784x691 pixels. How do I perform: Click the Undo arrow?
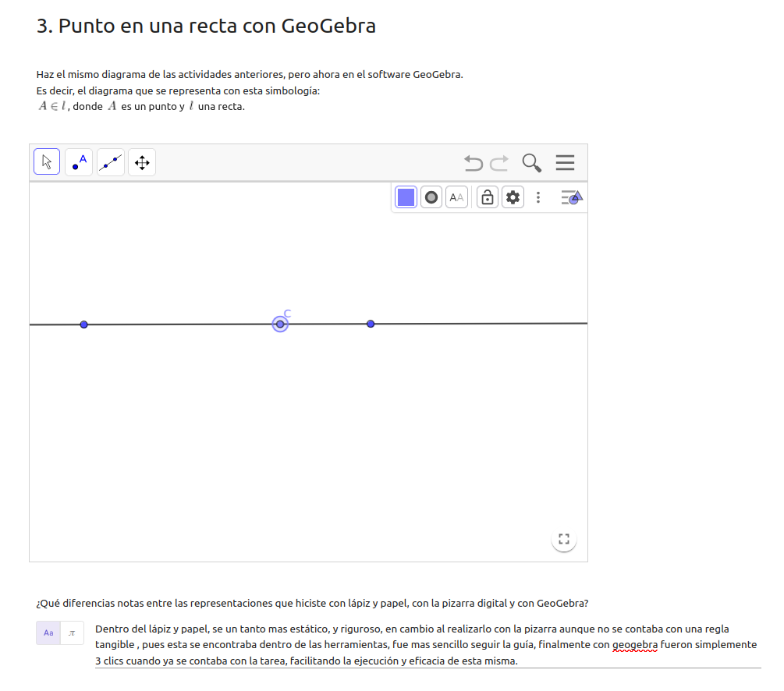pyautogui.click(x=473, y=162)
